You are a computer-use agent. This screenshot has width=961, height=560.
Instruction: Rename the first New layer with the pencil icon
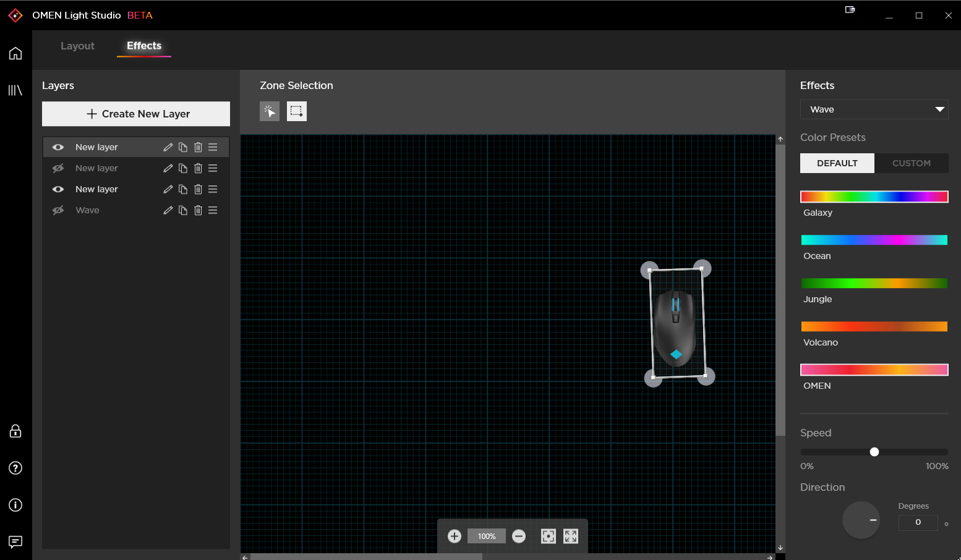(168, 147)
